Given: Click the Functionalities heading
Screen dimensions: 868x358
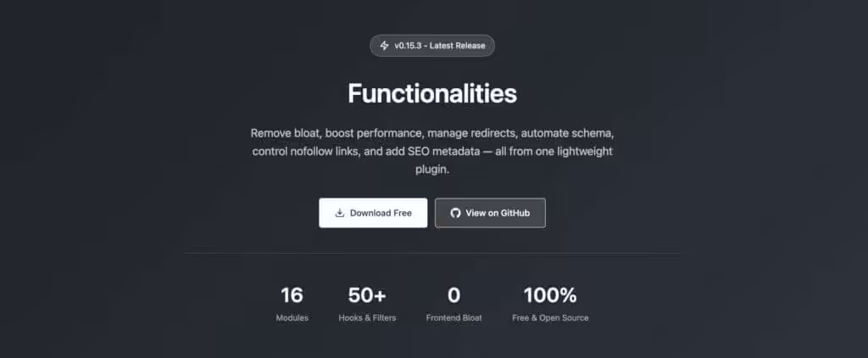Looking at the screenshot, I should click(432, 93).
